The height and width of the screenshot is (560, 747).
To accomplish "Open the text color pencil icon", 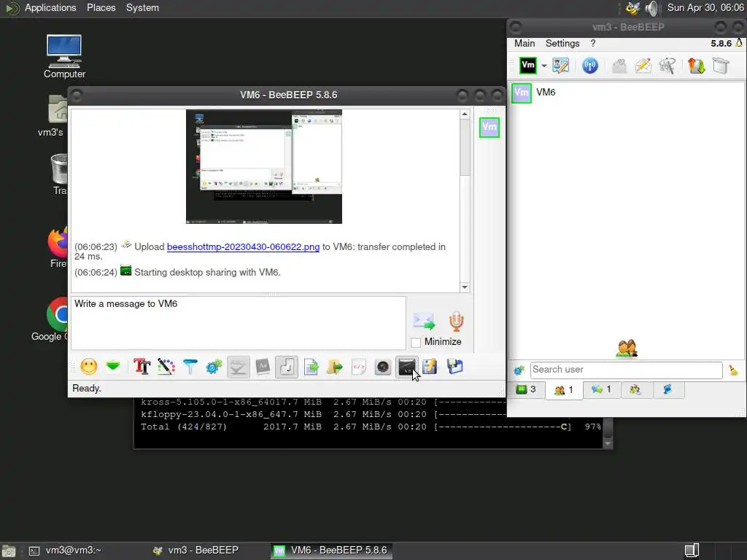I will coord(166,367).
